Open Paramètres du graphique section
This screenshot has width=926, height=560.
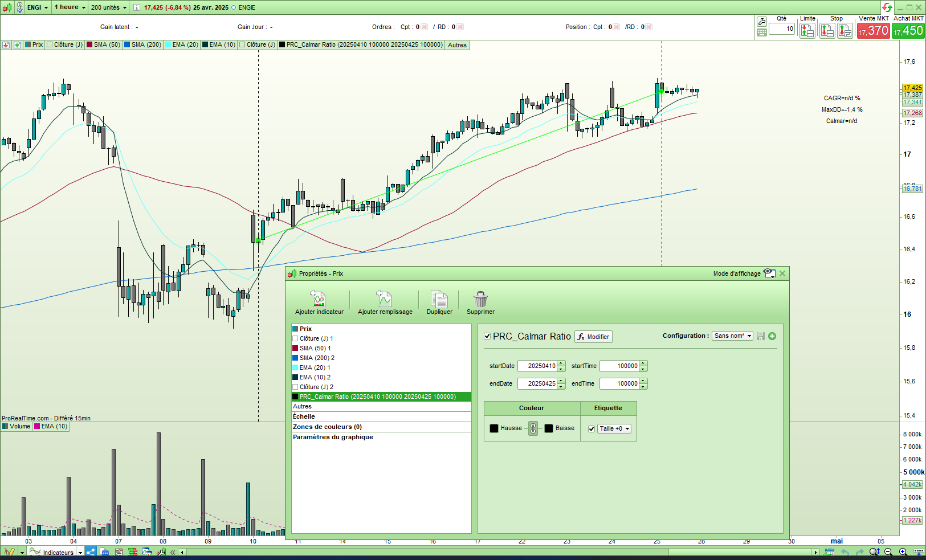tap(381, 437)
